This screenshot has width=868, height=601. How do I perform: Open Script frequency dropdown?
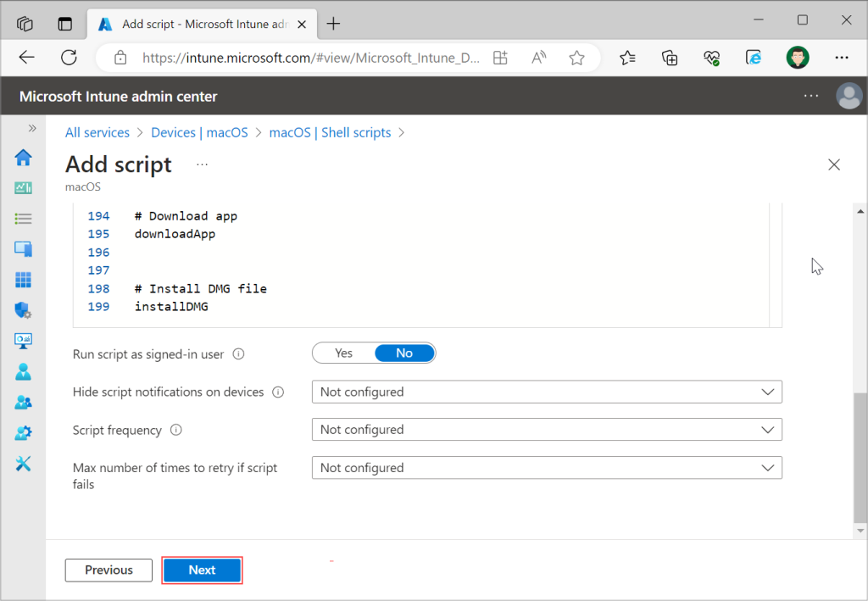coord(547,430)
